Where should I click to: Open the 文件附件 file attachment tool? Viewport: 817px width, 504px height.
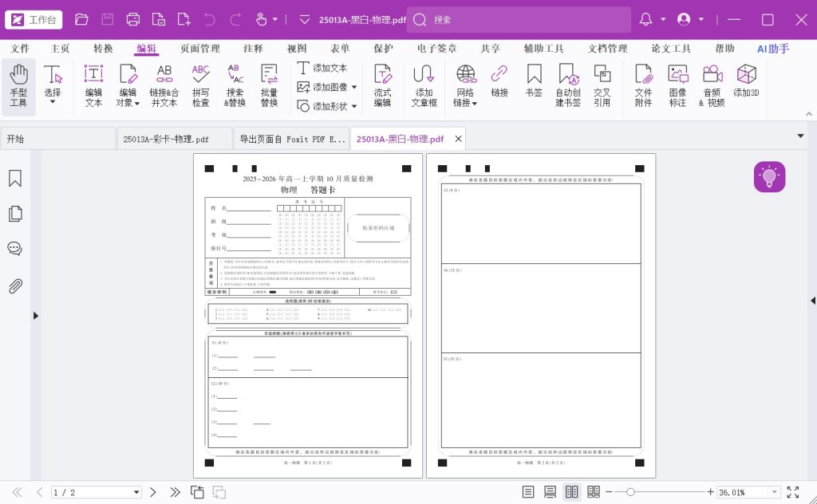point(643,86)
